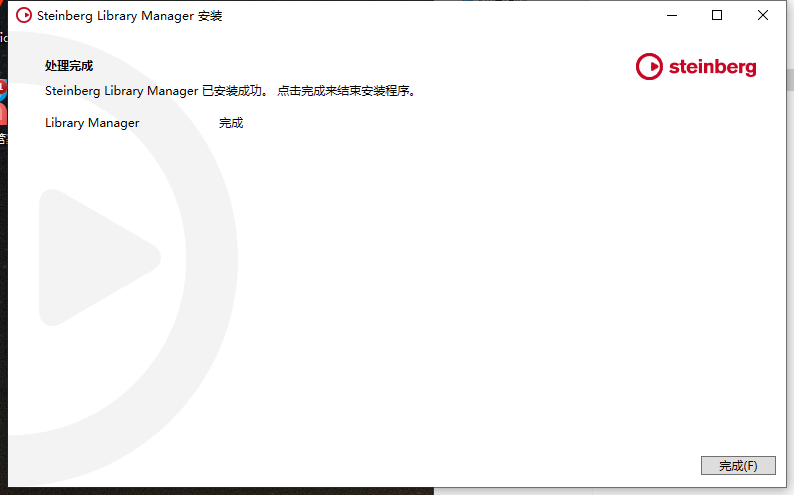This screenshot has width=794, height=495.
Task: Select the 处理完成 heading text
Action: [69, 66]
